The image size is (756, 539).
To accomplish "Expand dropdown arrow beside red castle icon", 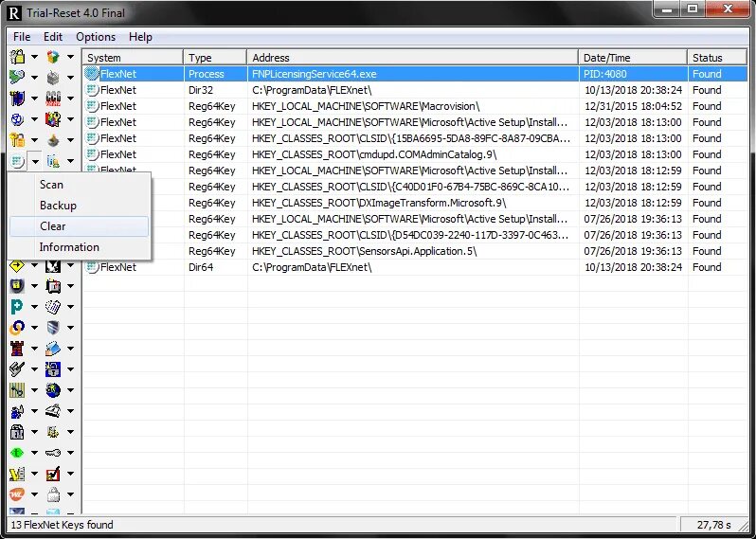I will point(35,348).
